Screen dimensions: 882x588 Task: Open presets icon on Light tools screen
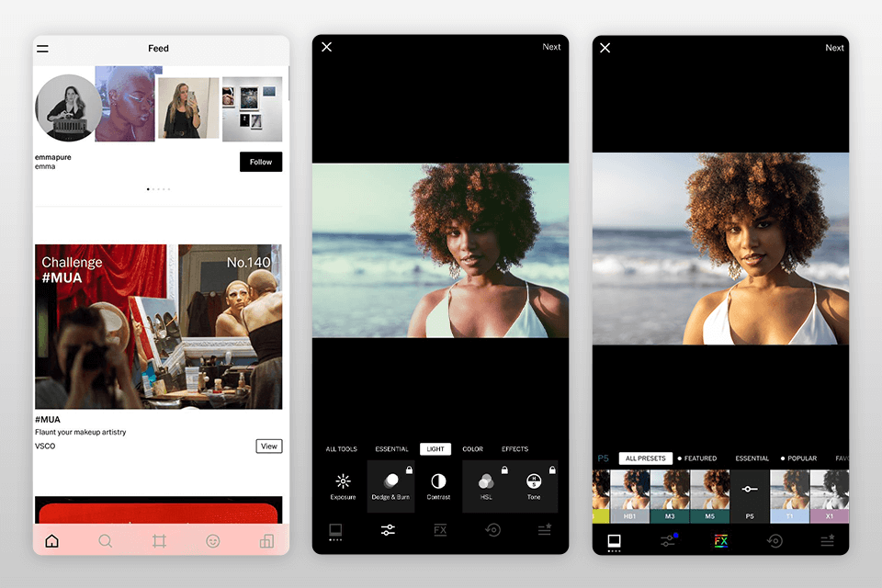point(335,531)
